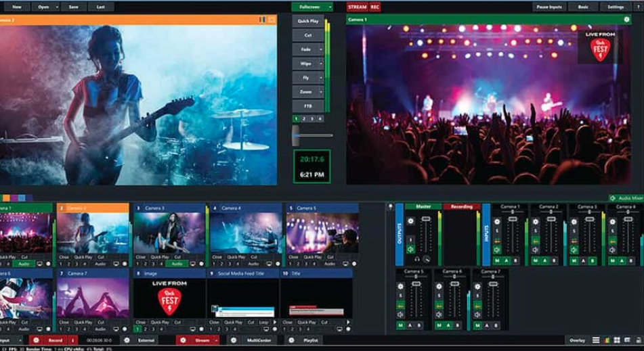Click the Playlist gear icon
The width and height of the screenshot is (644, 351).
coord(292,340)
